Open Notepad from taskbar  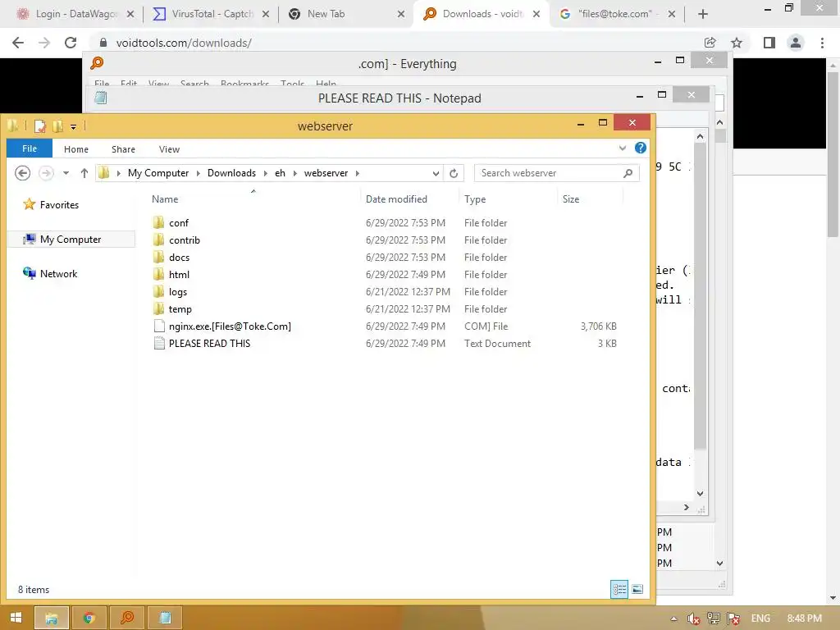tap(165, 618)
